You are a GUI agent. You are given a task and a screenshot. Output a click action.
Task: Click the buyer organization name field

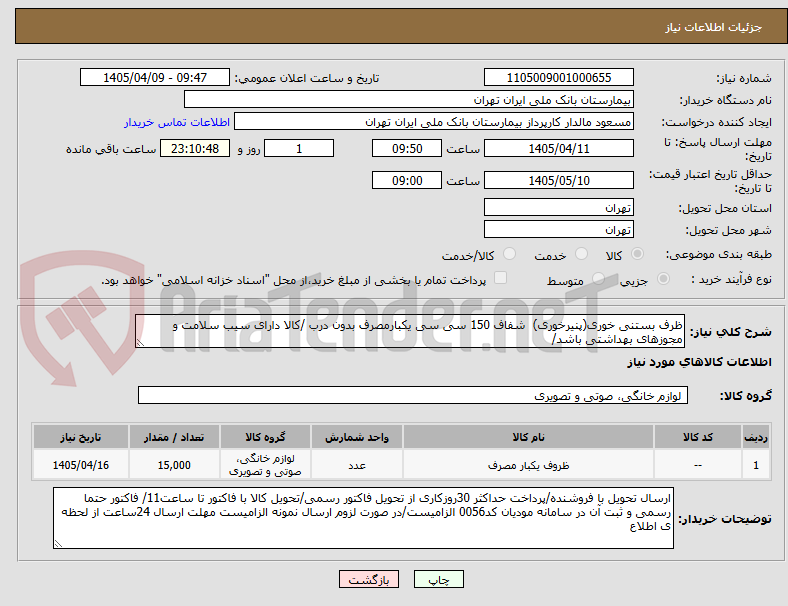[409, 99]
